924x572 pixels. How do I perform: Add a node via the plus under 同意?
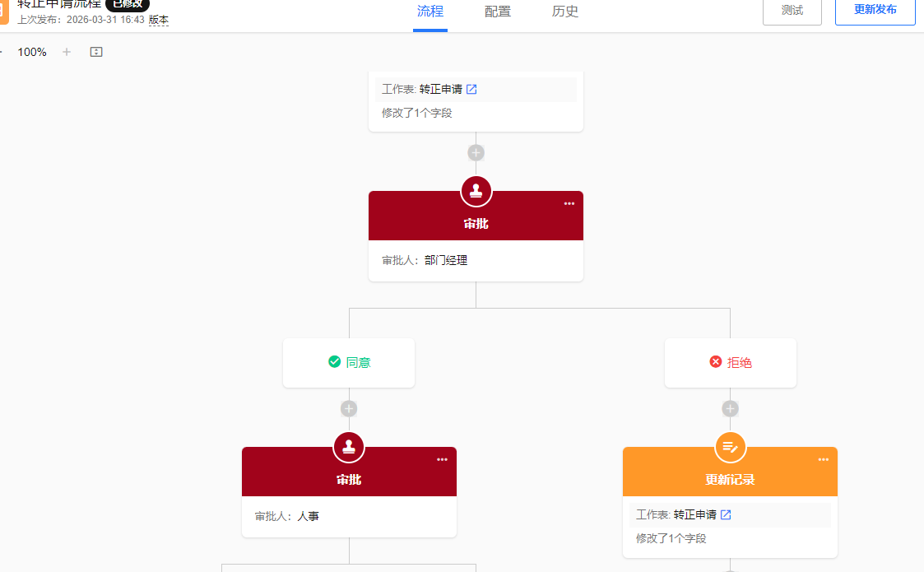349,408
